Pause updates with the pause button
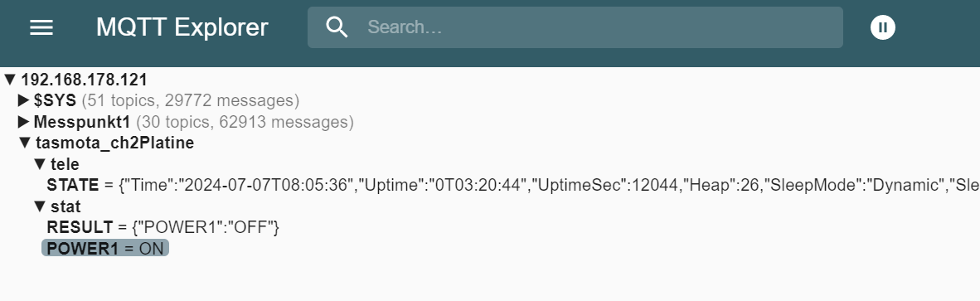Screen dimensions: 980x301 point(882,27)
